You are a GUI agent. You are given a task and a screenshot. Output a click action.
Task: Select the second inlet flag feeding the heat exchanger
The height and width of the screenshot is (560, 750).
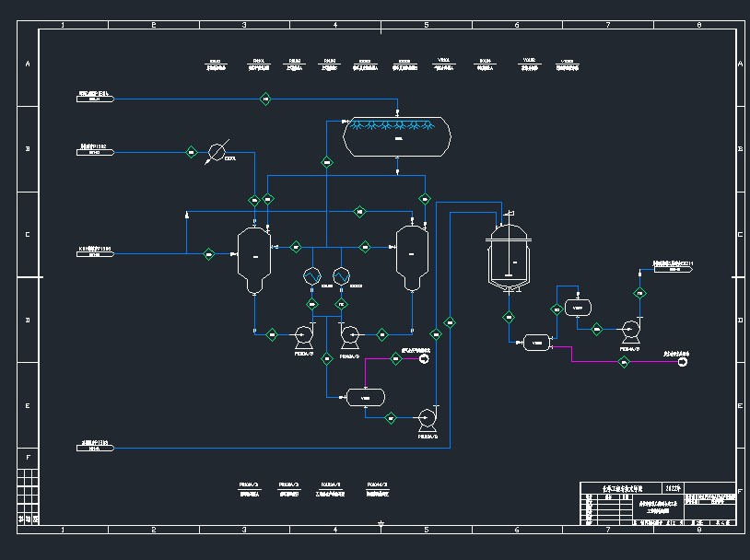tap(95, 152)
